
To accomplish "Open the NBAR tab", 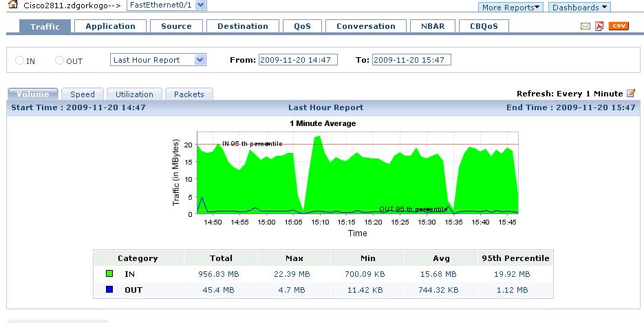I will click(x=433, y=26).
